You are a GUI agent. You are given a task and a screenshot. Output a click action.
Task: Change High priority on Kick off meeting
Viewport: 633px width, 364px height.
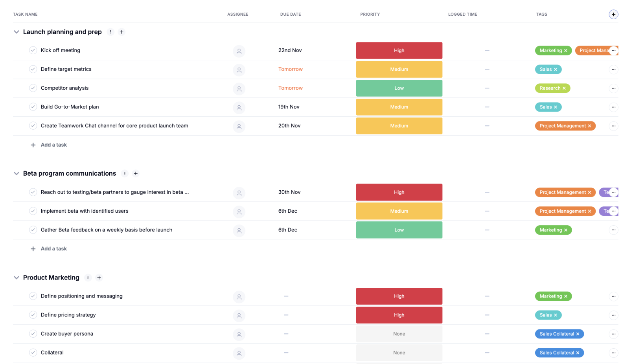pyautogui.click(x=399, y=51)
